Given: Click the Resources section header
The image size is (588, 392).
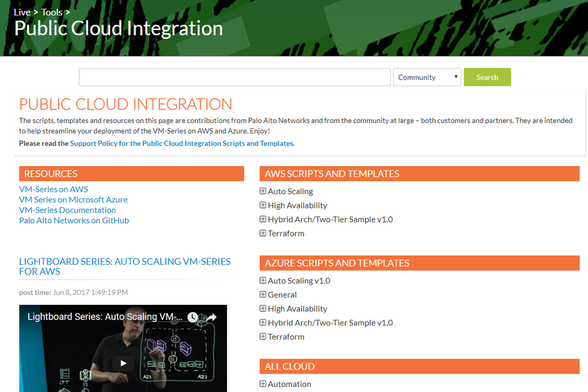Looking at the screenshot, I should pyautogui.click(x=132, y=174).
